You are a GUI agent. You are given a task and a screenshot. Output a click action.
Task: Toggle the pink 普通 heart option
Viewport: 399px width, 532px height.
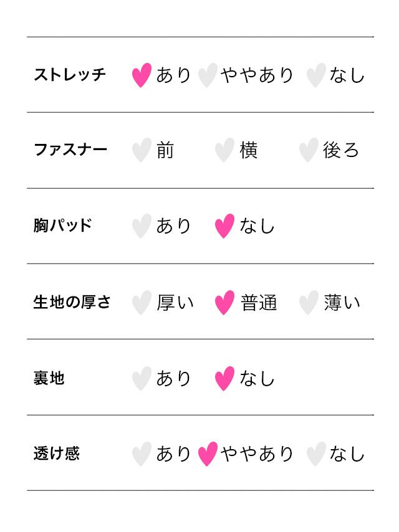tap(225, 303)
